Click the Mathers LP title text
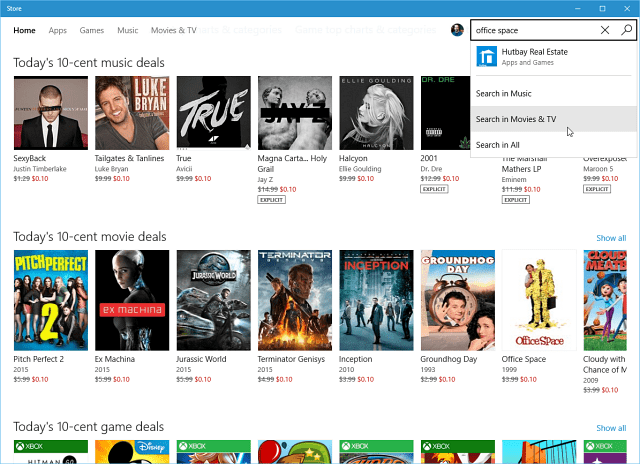Viewport: 640px width, 464px height. point(521,169)
